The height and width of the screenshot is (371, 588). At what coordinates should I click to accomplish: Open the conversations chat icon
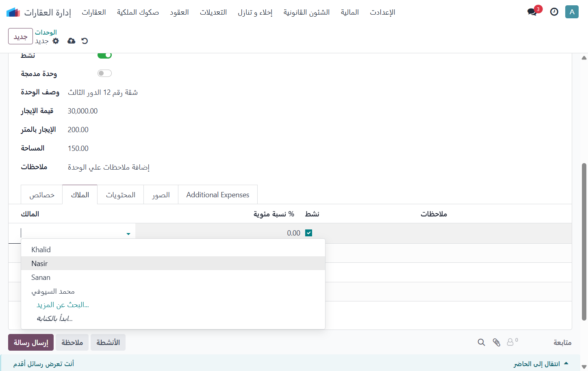pyautogui.click(x=532, y=12)
